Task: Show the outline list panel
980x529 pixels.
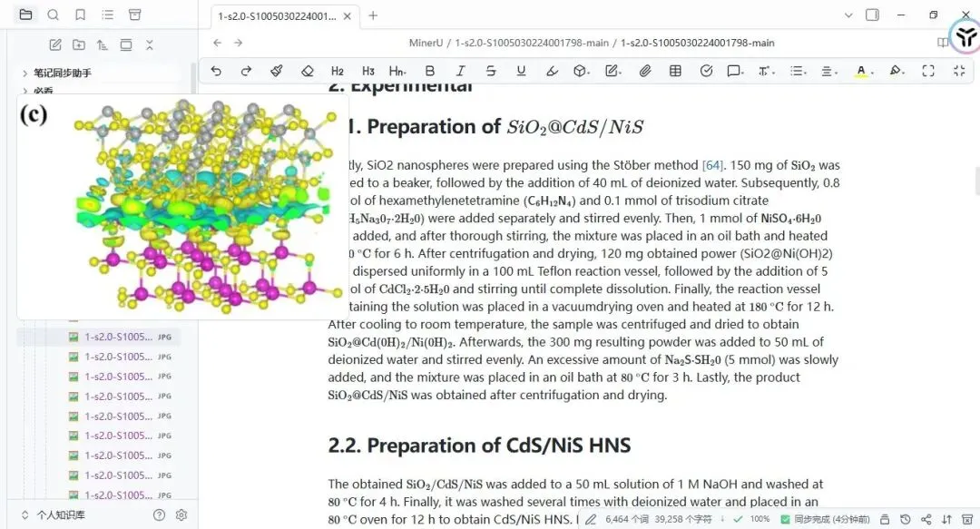Action: point(107,15)
